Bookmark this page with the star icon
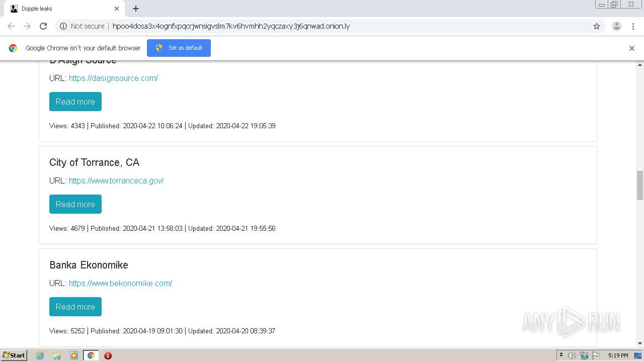This screenshot has width=644, height=362. pos(597,26)
